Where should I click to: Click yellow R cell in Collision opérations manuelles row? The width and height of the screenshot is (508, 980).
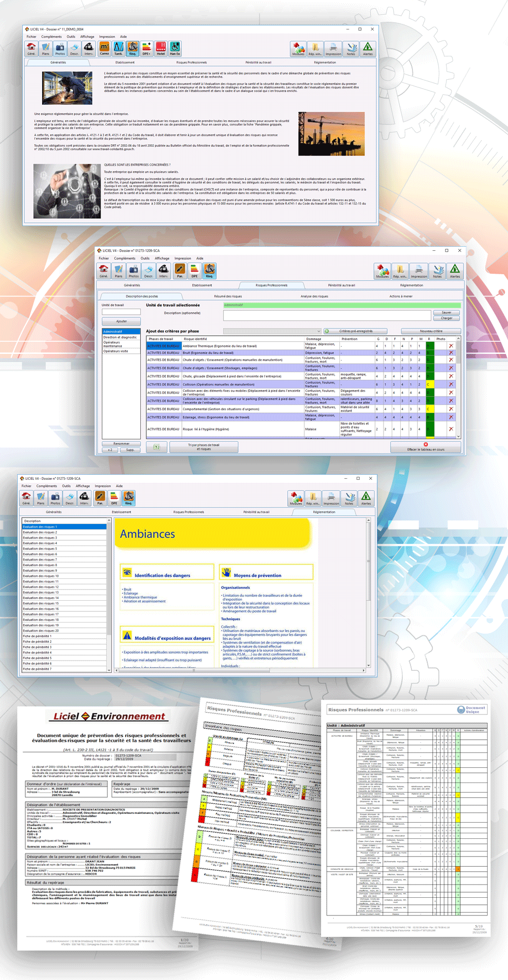tap(430, 384)
